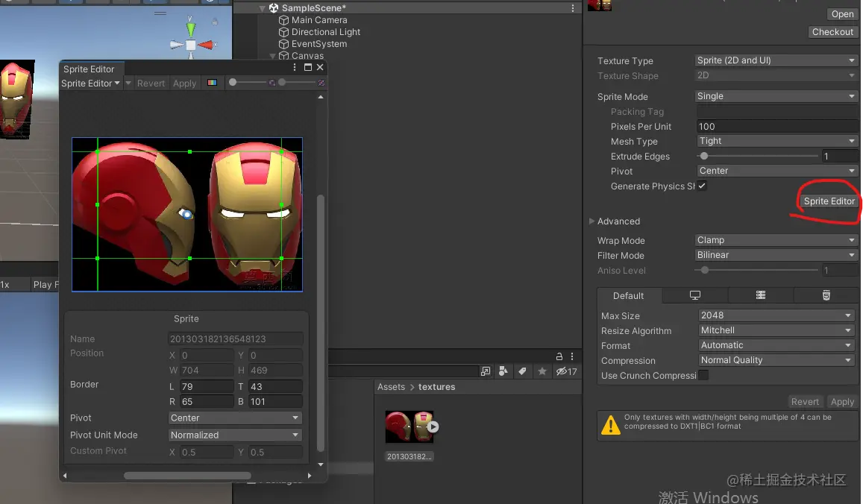
Task: Open the Sprite Editor Pivot dropdown
Action: tap(235, 418)
